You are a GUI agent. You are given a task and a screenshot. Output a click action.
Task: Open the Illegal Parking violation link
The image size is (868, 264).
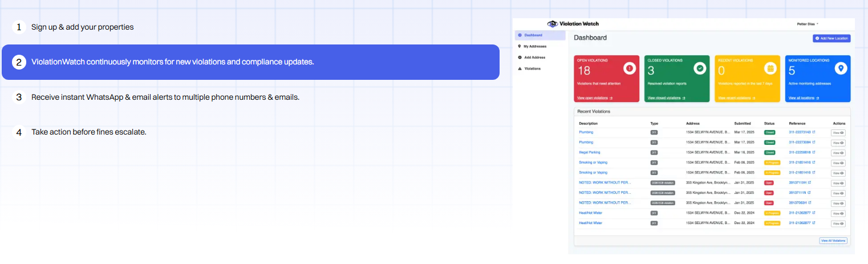pyautogui.click(x=589, y=152)
